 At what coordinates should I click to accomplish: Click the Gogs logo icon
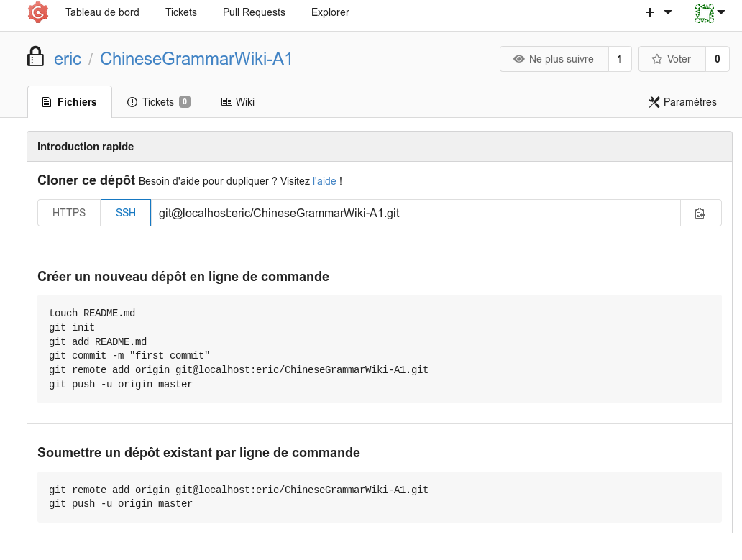coord(37,12)
